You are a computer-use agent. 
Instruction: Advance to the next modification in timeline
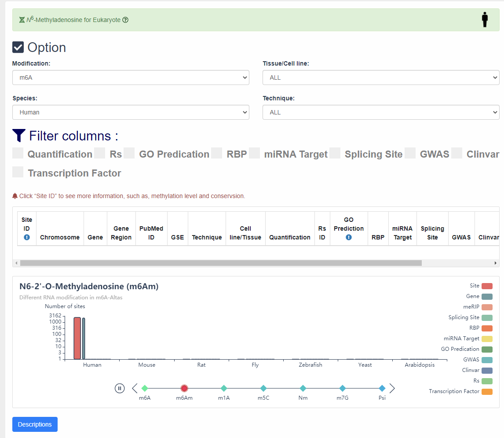tap(392, 388)
